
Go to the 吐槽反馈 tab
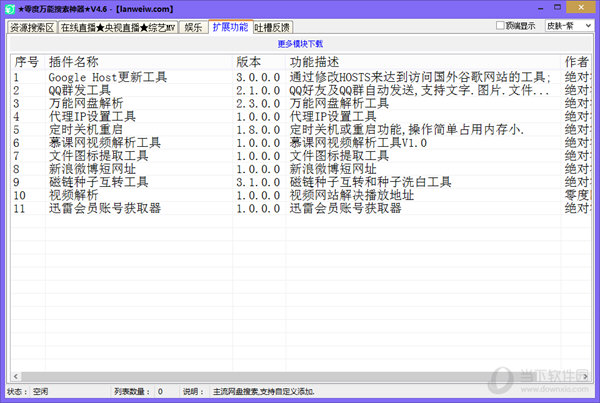(x=272, y=28)
